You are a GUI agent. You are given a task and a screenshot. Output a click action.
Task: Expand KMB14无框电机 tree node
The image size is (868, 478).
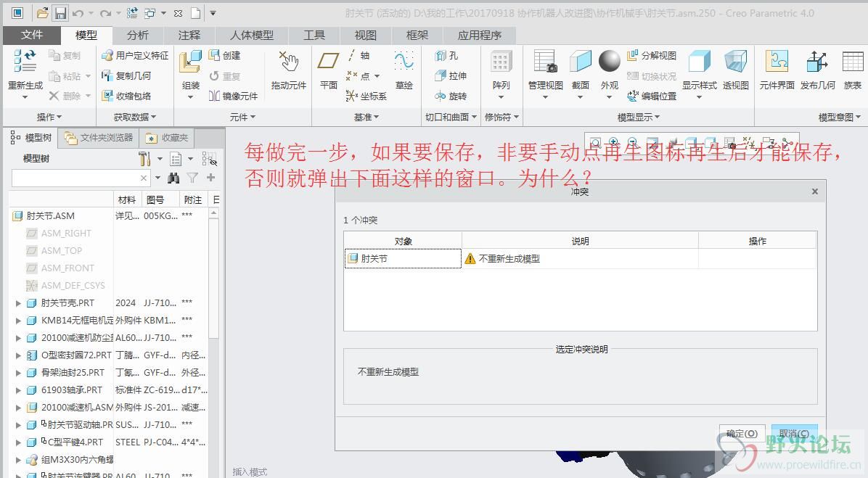18,321
